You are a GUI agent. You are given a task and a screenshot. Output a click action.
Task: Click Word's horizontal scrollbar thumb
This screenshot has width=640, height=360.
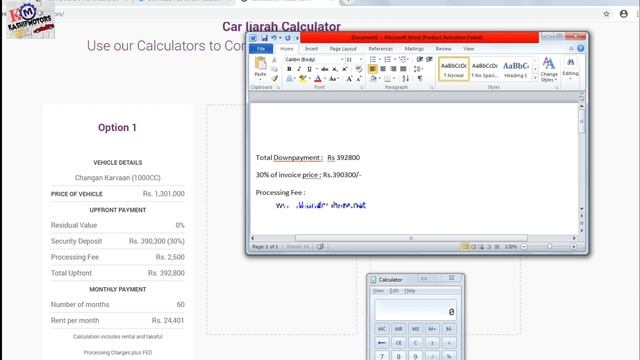pyautogui.click(x=411, y=238)
